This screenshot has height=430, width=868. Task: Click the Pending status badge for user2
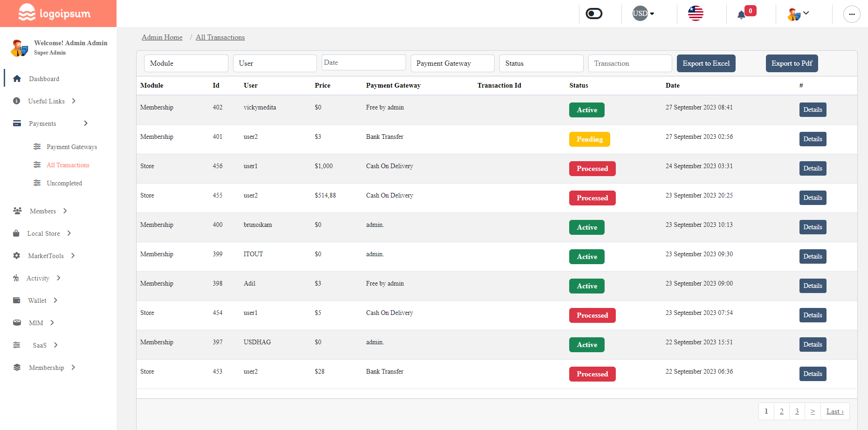589,139
